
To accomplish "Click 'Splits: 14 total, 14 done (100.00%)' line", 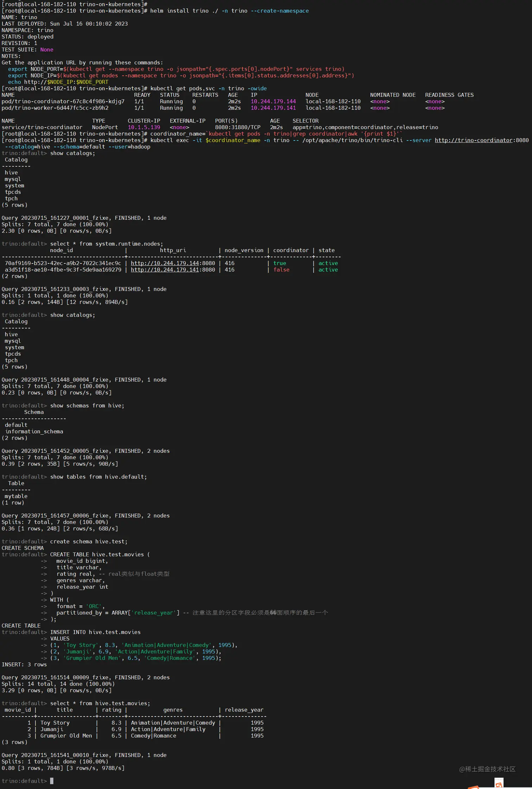I will click(x=58, y=684).
